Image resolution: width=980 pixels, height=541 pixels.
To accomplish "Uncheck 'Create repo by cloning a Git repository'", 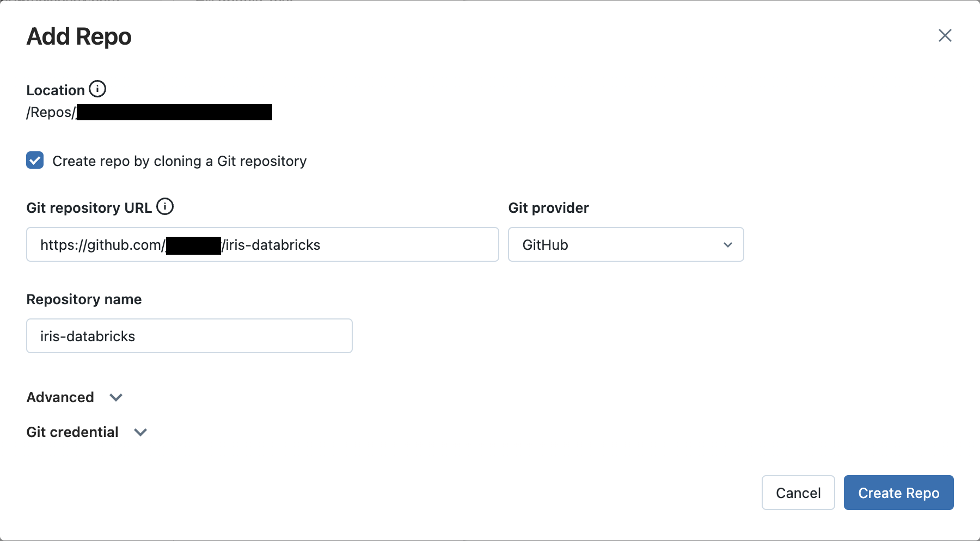I will pos(34,160).
